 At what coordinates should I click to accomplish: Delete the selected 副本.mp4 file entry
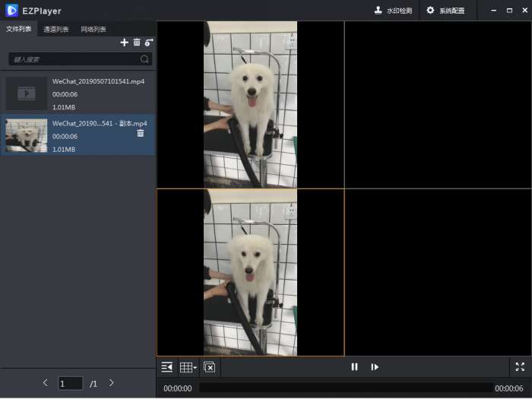point(141,133)
